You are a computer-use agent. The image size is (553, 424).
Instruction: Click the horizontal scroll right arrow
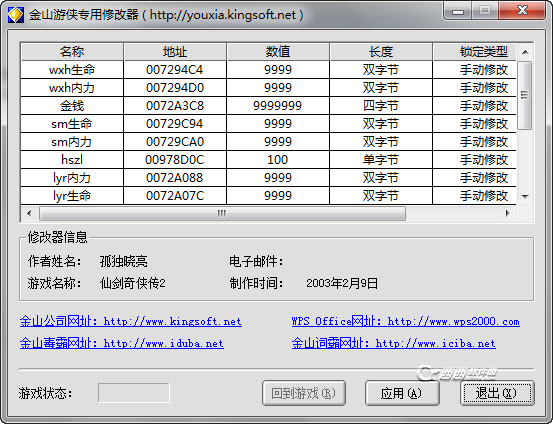(508, 213)
